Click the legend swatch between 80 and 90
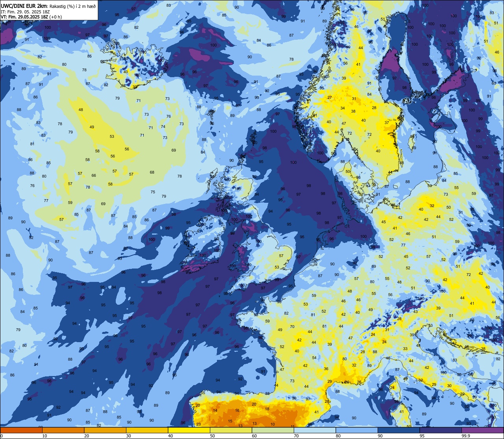504x439 pixels. coord(357,430)
